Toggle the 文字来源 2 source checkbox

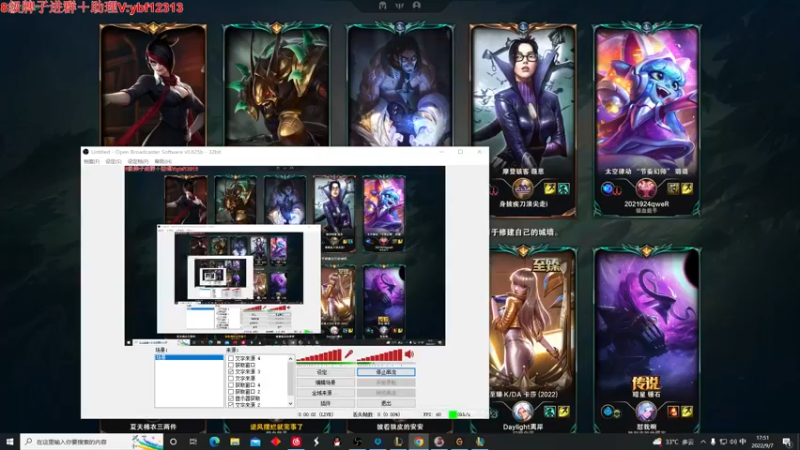pyautogui.click(x=231, y=405)
